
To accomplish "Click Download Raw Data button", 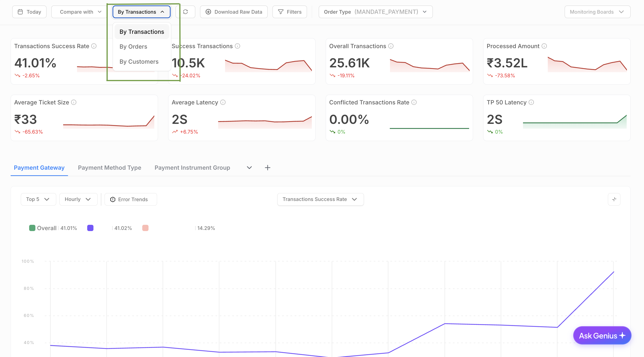I will [x=233, y=12].
